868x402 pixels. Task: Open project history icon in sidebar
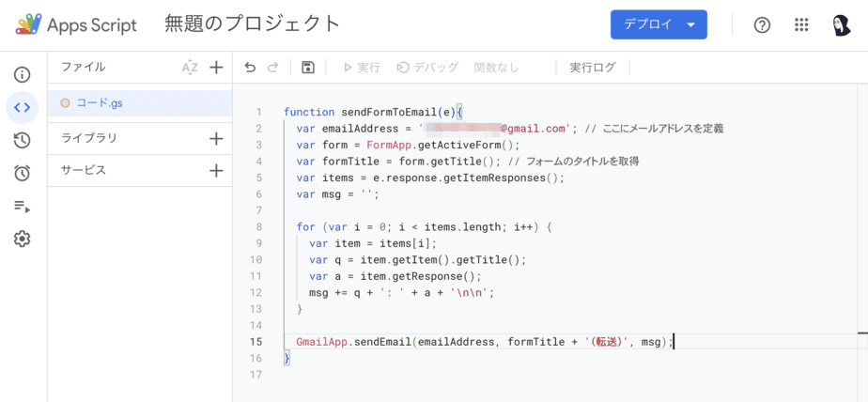tap(22, 140)
